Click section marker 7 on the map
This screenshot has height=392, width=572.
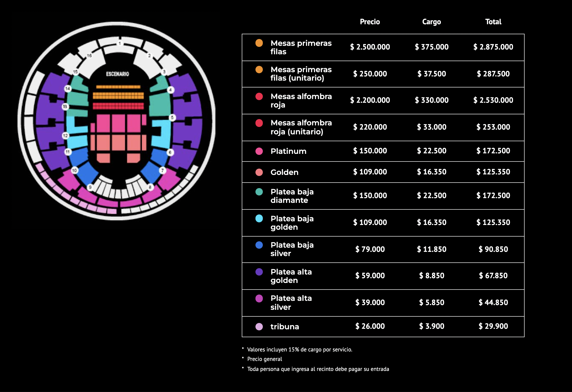(162, 170)
